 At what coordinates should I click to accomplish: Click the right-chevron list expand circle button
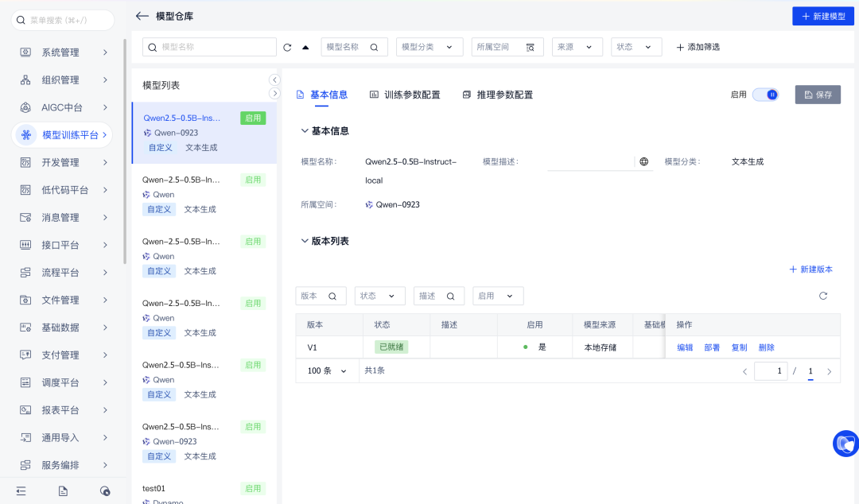[x=274, y=94]
